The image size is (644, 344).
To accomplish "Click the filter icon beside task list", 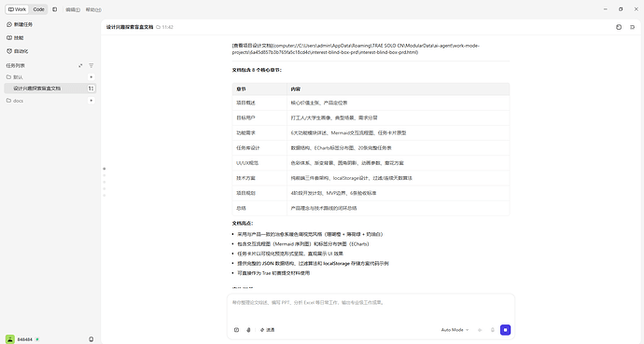I will tap(91, 65).
